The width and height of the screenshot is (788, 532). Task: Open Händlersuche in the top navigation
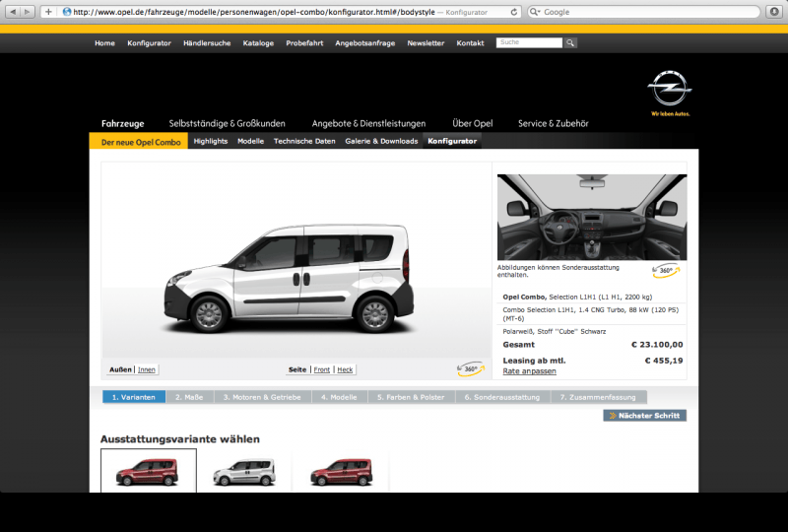pos(207,43)
